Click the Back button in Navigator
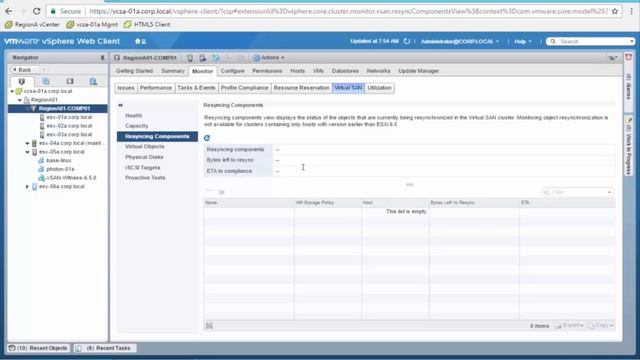Image resolution: width=640 pixels, height=360 pixels. (x=24, y=70)
